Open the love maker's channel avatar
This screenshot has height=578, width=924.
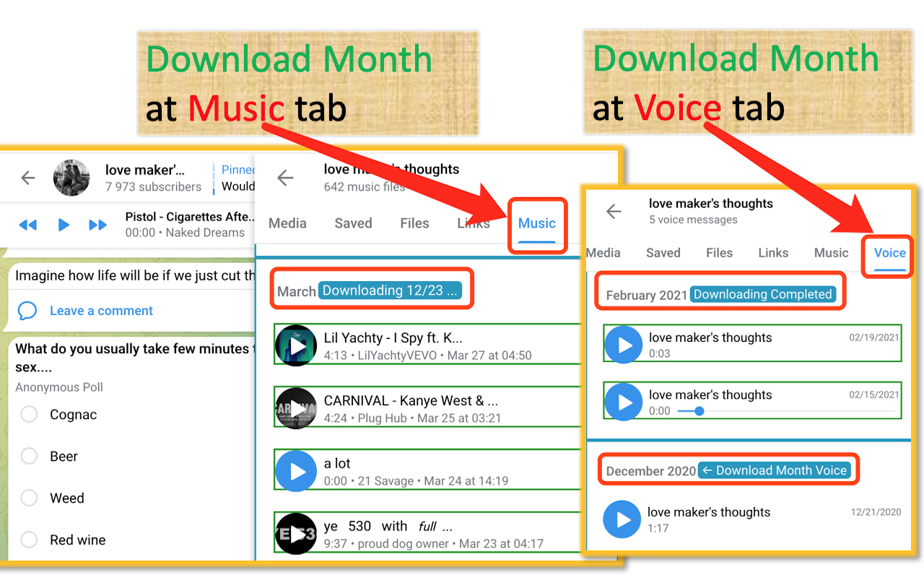coord(71,177)
